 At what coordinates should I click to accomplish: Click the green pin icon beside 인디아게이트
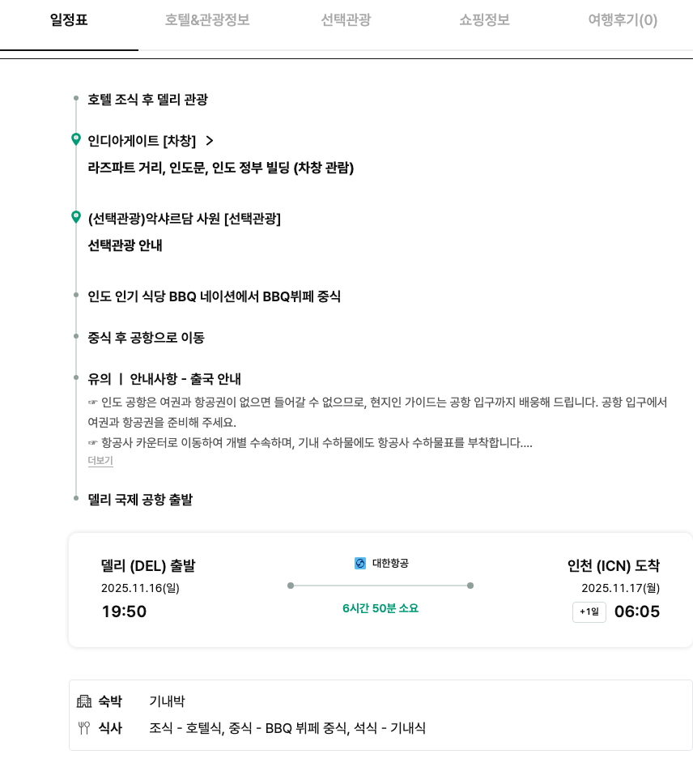[x=76, y=140]
